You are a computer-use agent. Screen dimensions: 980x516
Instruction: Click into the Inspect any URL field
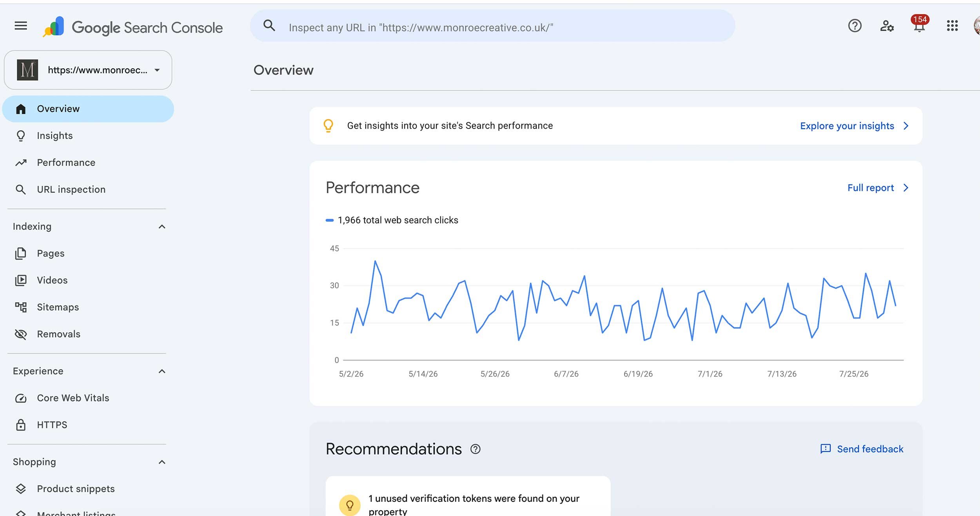click(492, 26)
